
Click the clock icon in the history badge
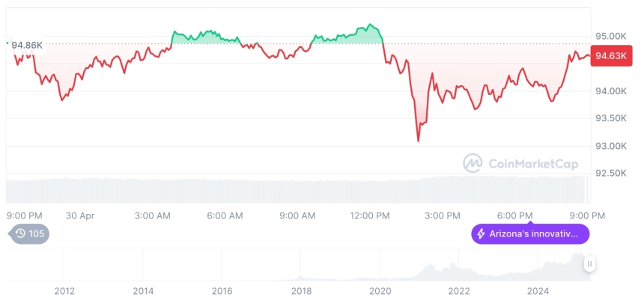point(20,234)
